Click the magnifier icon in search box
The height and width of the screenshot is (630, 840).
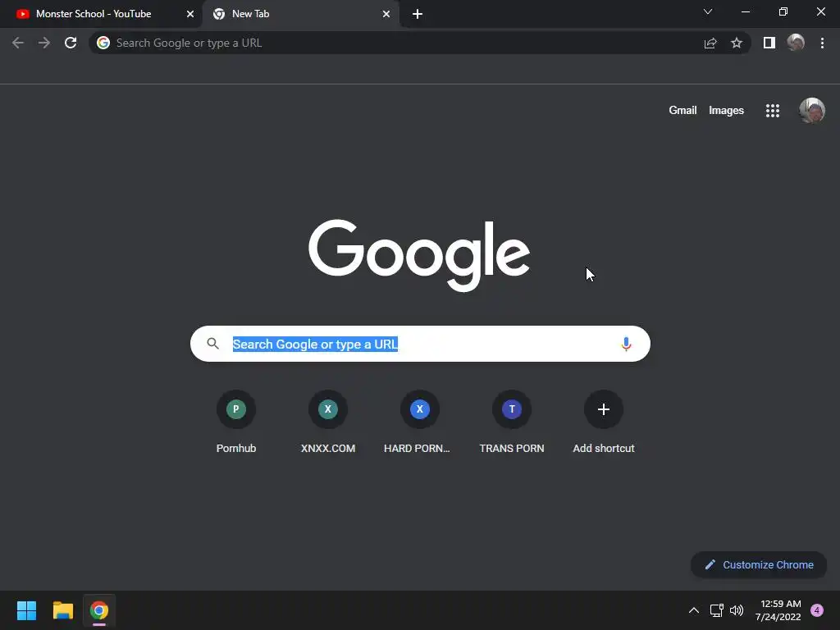point(212,344)
